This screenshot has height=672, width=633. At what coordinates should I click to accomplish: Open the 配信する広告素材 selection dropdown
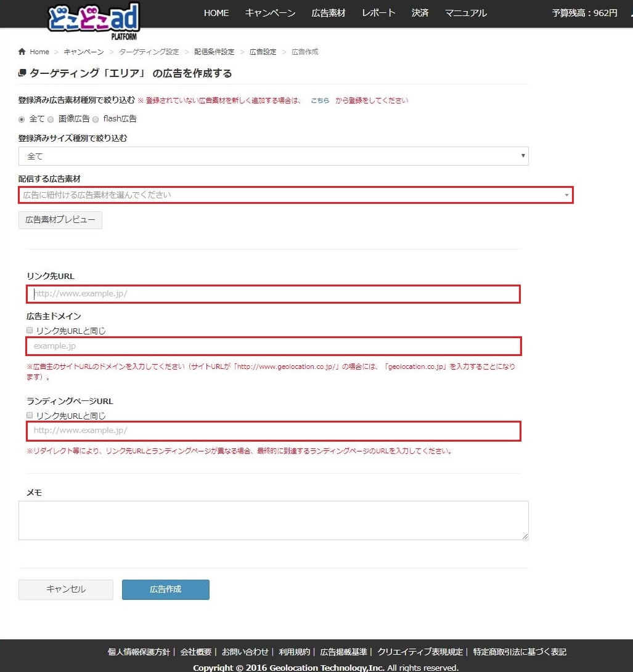point(296,195)
